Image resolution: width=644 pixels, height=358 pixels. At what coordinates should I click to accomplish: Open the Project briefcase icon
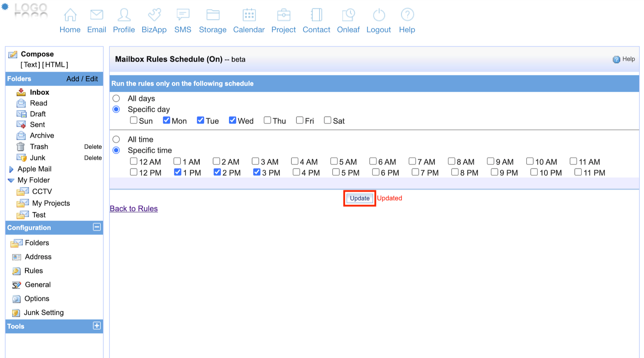tap(283, 15)
